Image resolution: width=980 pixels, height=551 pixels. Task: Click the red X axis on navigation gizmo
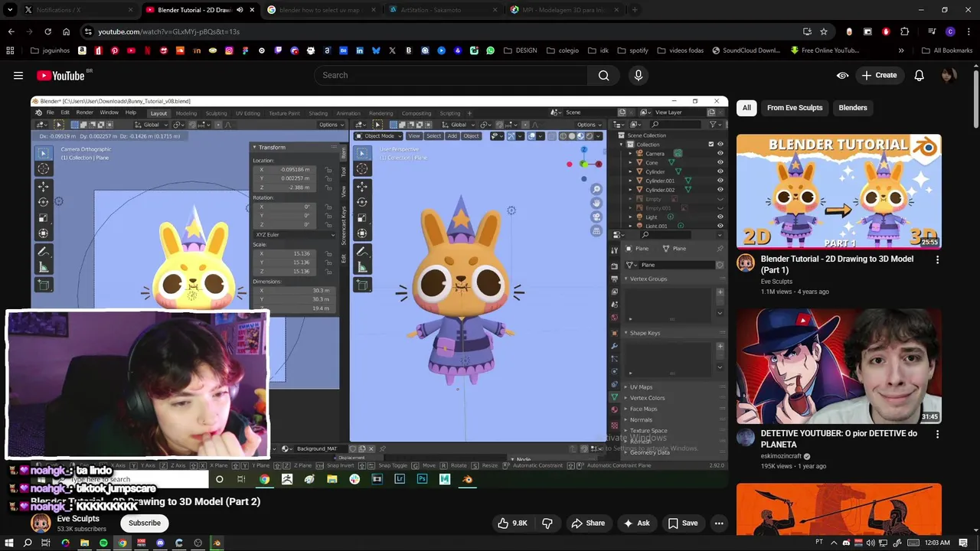598,164
